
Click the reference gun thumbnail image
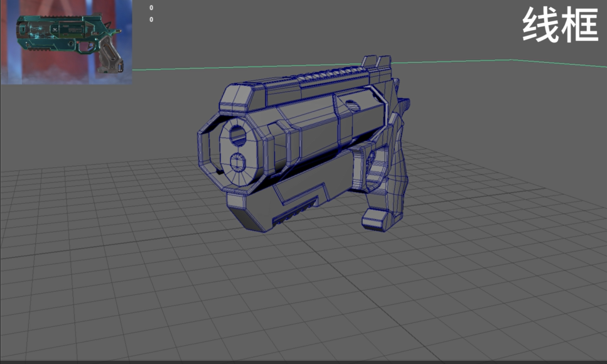[66, 42]
